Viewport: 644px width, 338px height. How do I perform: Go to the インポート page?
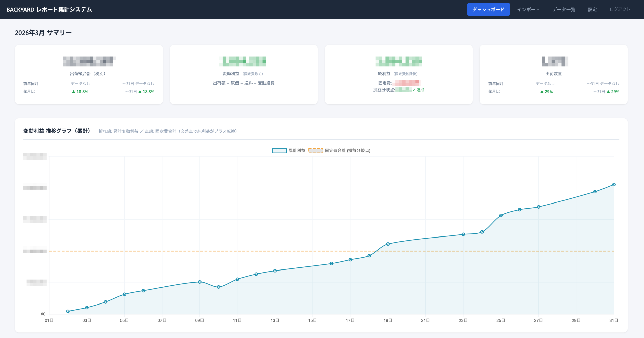[x=528, y=9]
